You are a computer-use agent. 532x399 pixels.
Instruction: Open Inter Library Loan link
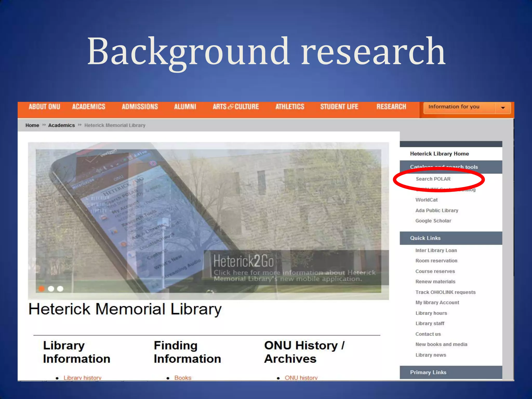[436, 250]
